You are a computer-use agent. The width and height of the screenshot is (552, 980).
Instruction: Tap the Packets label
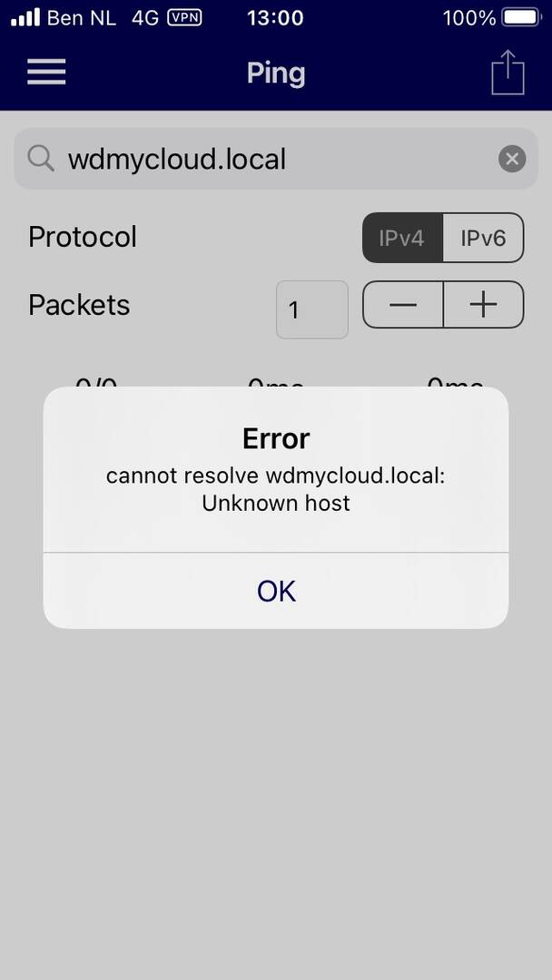79,305
